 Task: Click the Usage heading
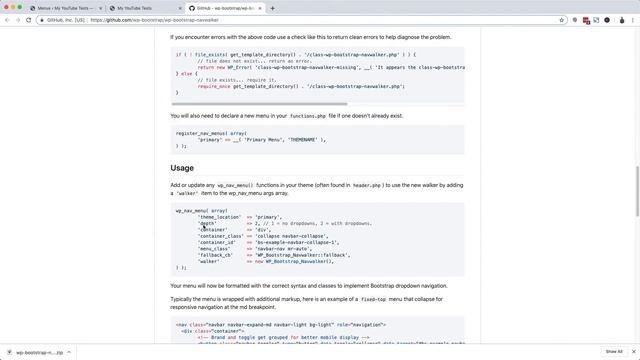pyautogui.click(x=182, y=168)
